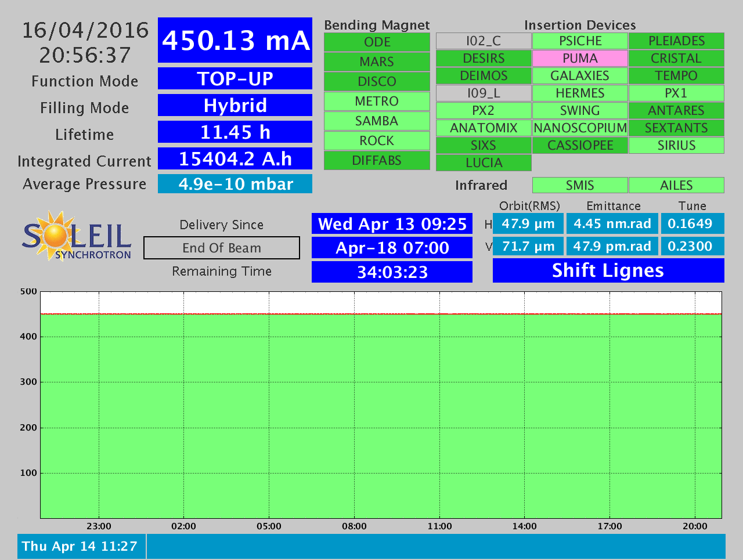Select the 4.45 nm.rad emittance value

click(x=612, y=223)
